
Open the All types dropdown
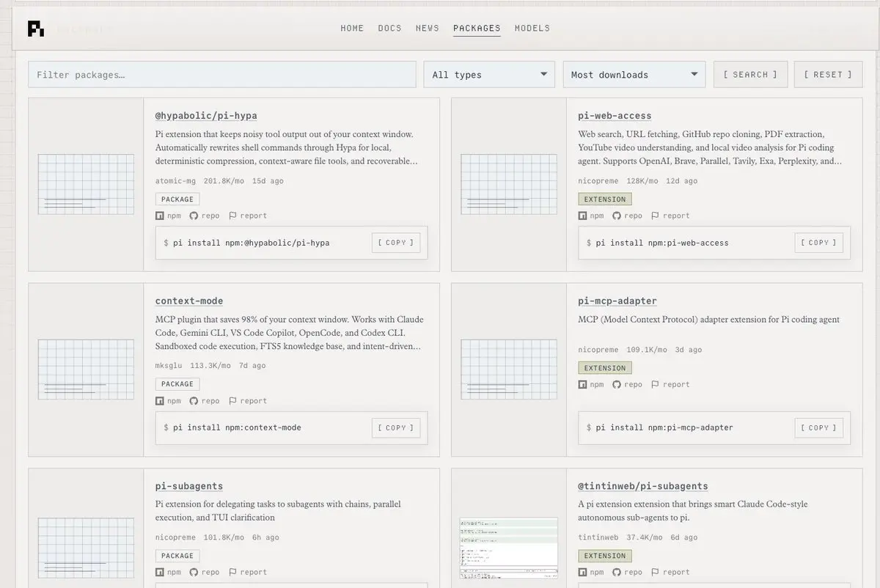pyautogui.click(x=489, y=74)
